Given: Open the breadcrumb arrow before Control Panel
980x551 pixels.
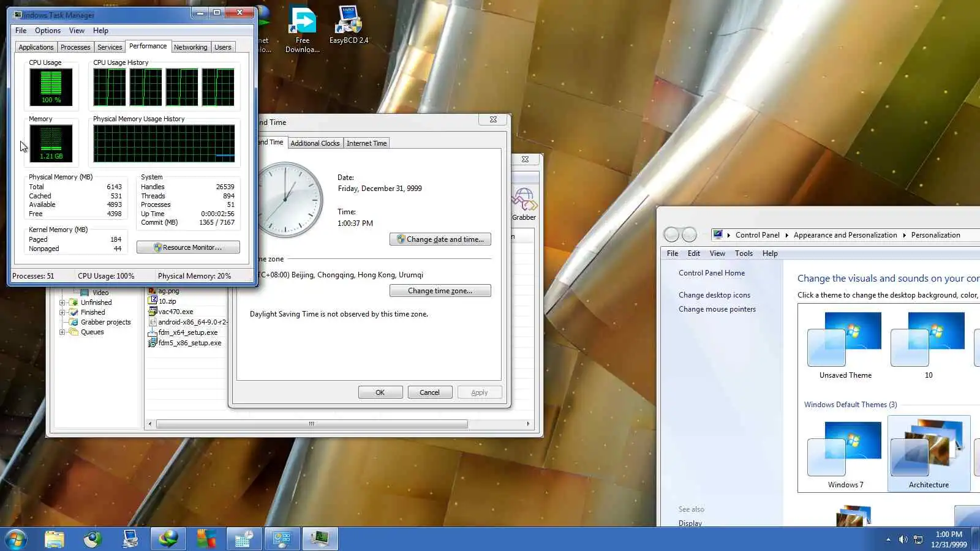Looking at the screenshot, I should (728, 235).
